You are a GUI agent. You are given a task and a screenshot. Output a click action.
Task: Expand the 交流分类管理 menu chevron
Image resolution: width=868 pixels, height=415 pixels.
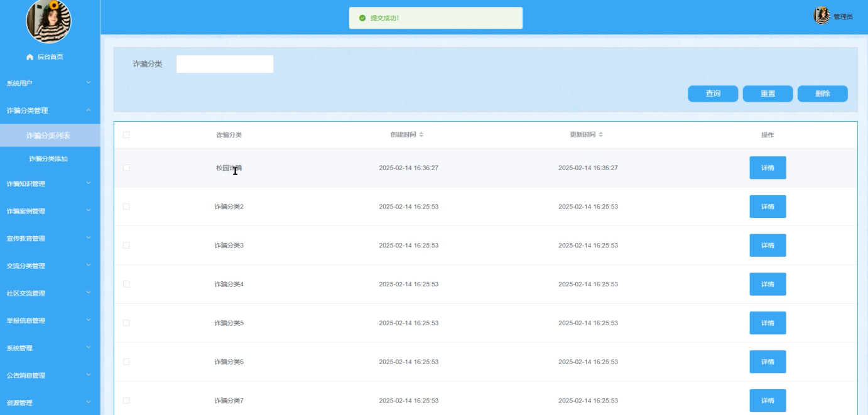click(89, 265)
